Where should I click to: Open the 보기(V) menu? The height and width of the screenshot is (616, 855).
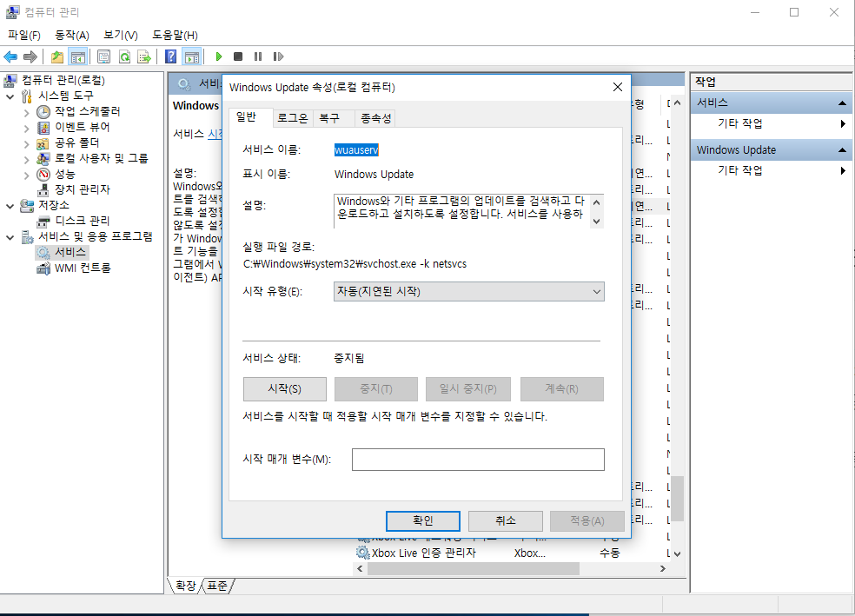(121, 36)
